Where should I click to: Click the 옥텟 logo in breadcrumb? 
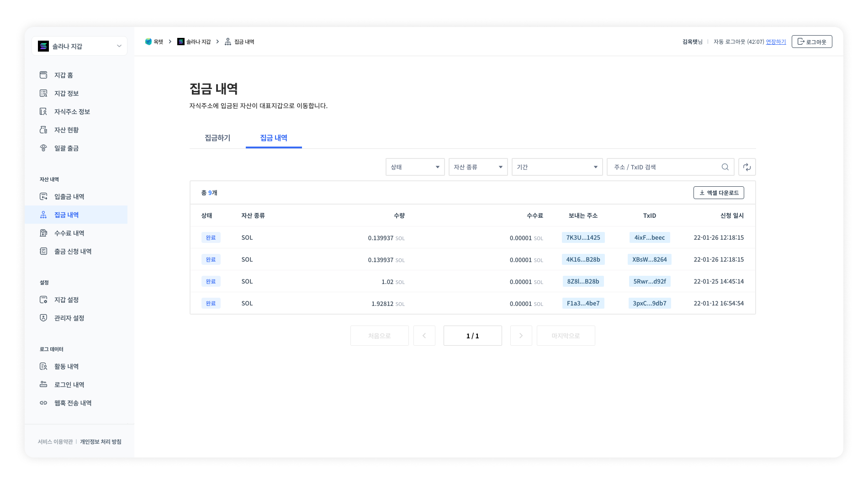pos(148,42)
